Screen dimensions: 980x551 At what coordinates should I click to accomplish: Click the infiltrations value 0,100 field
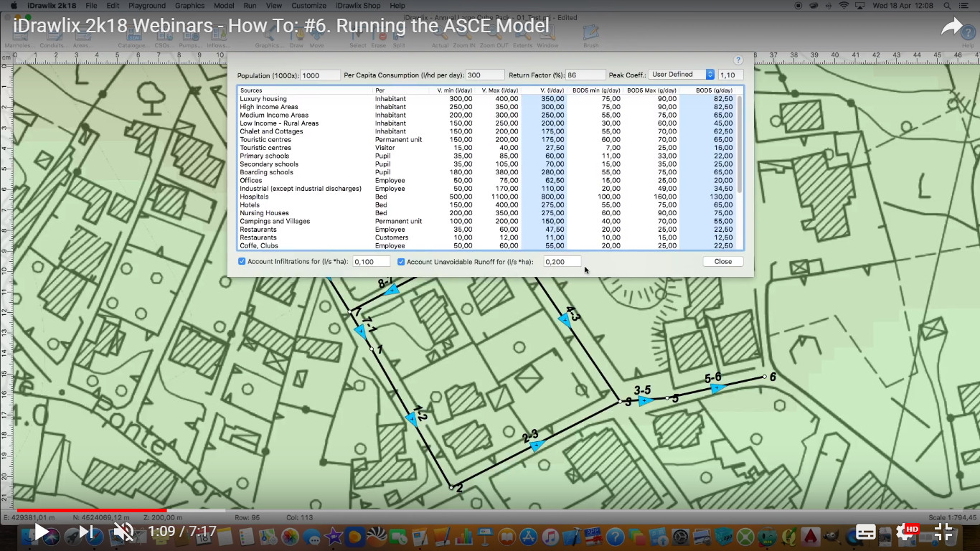[x=372, y=262]
